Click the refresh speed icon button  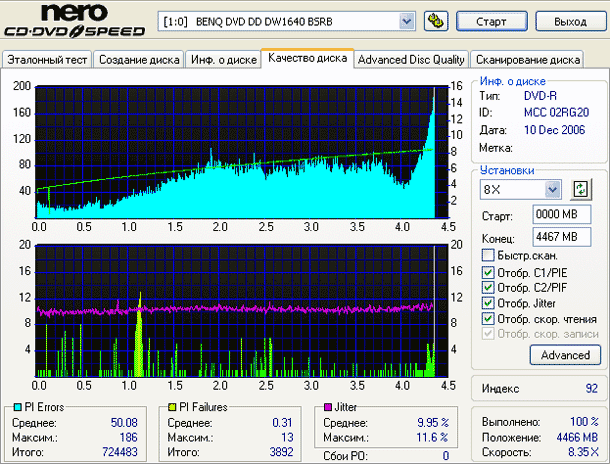click(580, 189)
